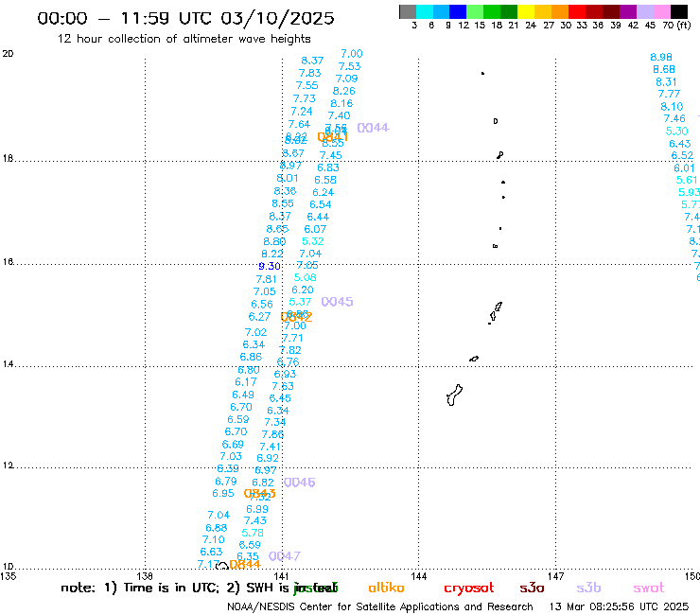Click the lavender 0047 time label
The image size is (700, 615).
(285, 556)
